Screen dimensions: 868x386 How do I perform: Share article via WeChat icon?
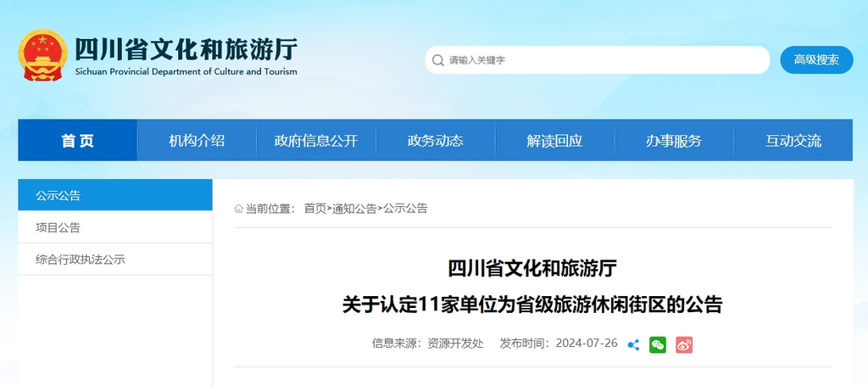pos(658,344)
